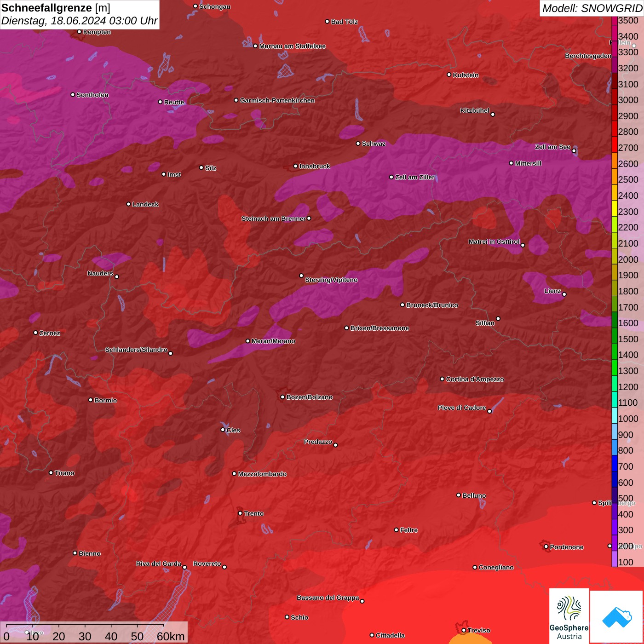Click the 'Silz' map label
644x644 pixels.
tap(211, 168)
